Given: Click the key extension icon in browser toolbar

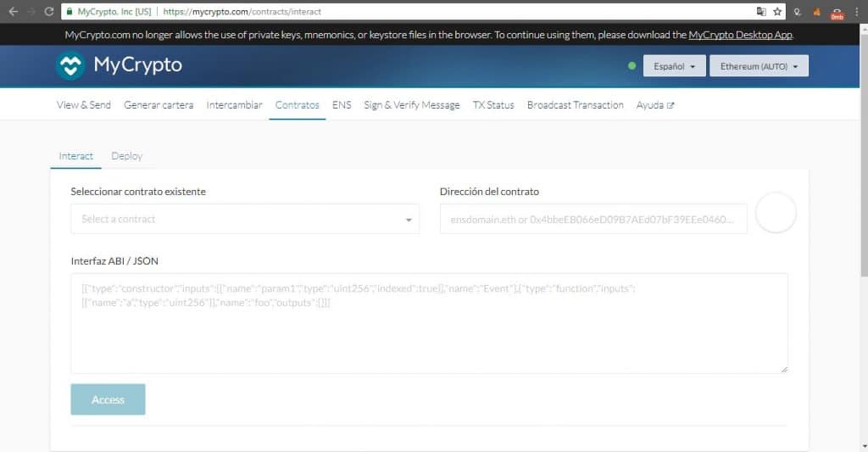Looking at the screenshot, I should click(797, 12).
